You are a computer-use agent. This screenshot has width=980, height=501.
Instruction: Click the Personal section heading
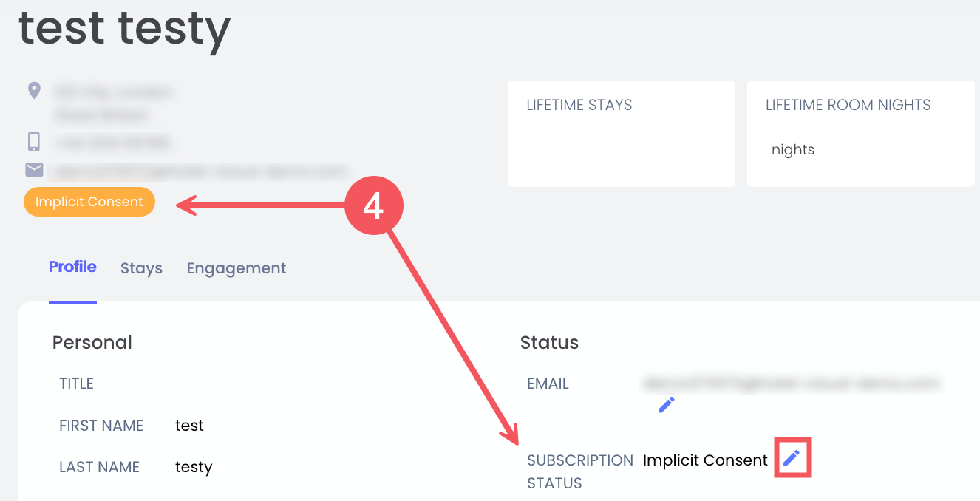pos(92,342)
